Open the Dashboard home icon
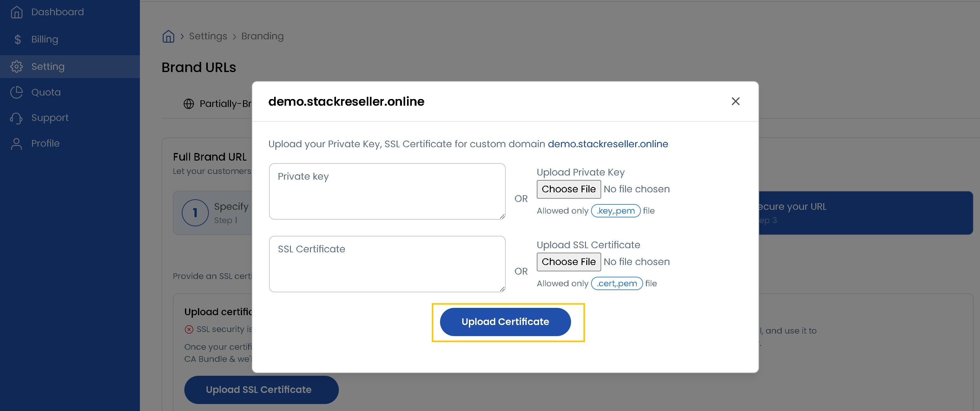This screenshot has height=411, width=980. point(16,12)
